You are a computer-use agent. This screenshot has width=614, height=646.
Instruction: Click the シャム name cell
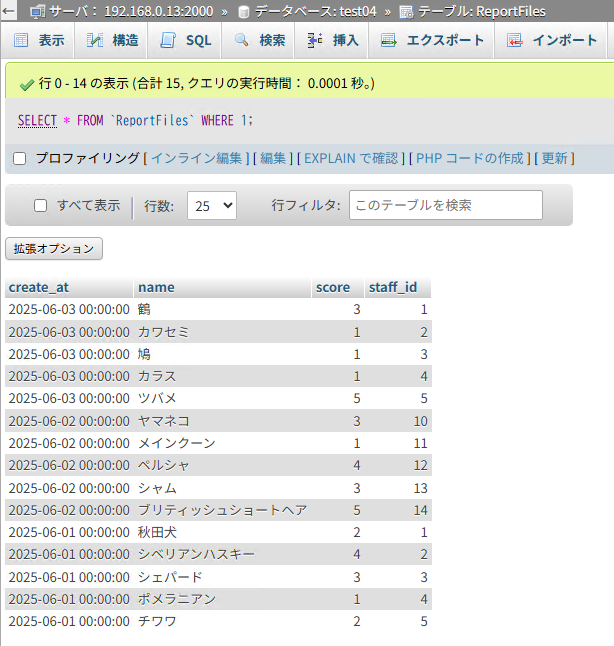coord(222,488)
